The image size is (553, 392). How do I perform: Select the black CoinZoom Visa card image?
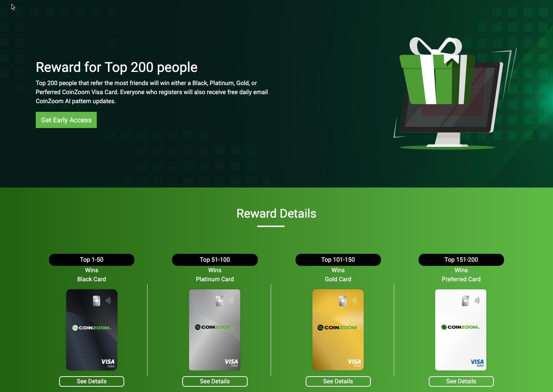pos(92,330)
